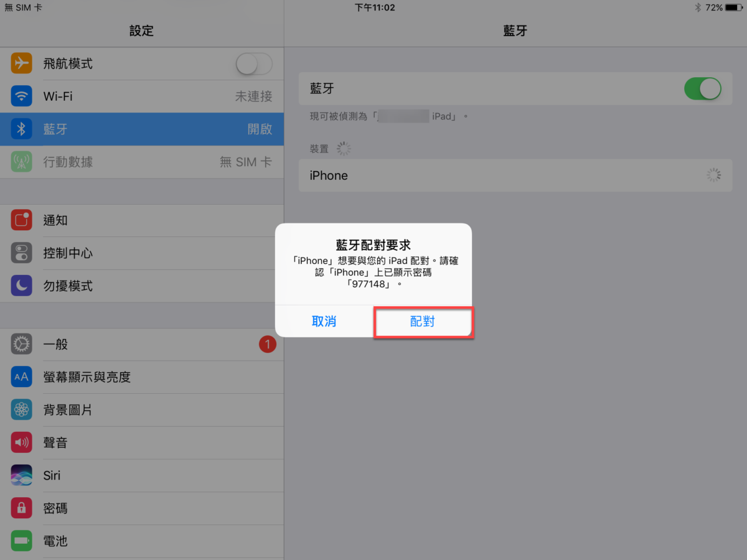747x560 pixels.
Task: Open the 密碼 settings row
Action: [x=142, y=508]
